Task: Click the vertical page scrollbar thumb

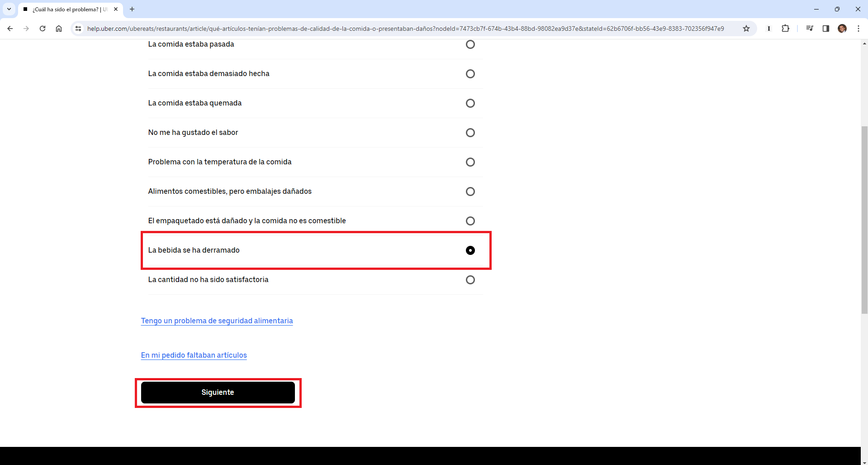Action: point(864,220)
